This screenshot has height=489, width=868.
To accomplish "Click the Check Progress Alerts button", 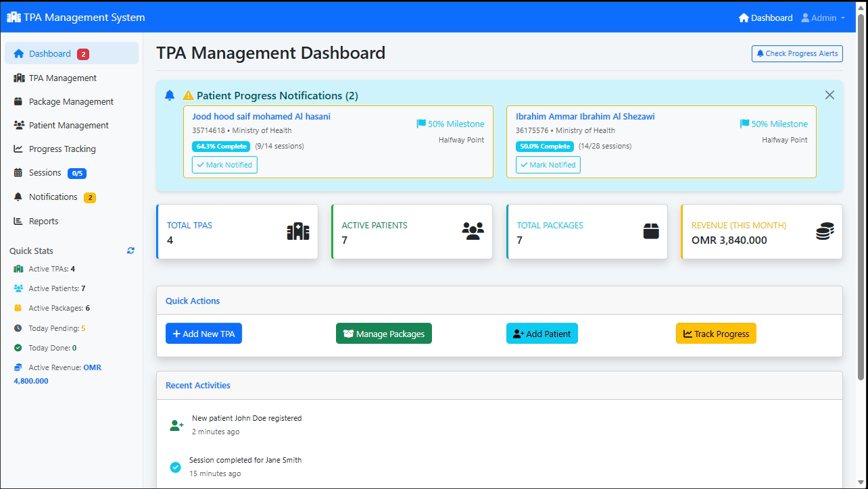I will click(x=797, y=53).
